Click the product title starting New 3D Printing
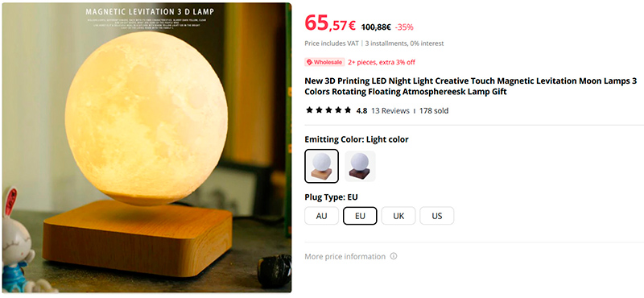Image resolution: width=644 pixels, height=298 pixels. [x=470, y=86]
